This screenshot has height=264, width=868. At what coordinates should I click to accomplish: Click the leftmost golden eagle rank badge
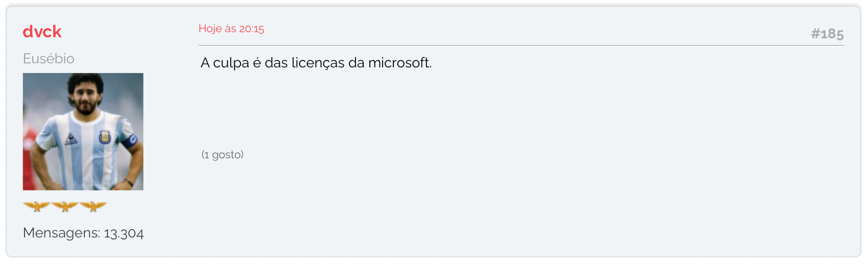37,206
